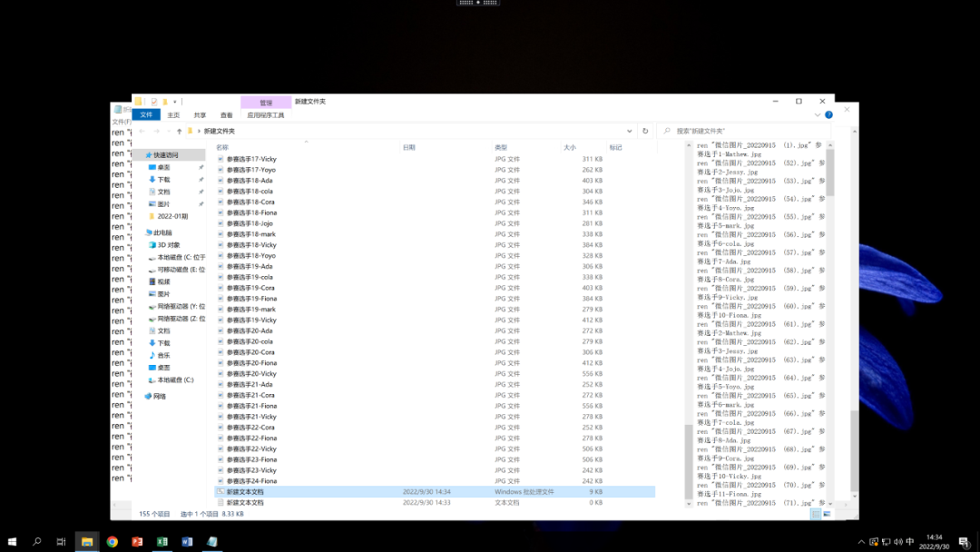Switch to large icons view in the status bar
The width and height of the screenshot is (980, 552).
click(827, 514)
